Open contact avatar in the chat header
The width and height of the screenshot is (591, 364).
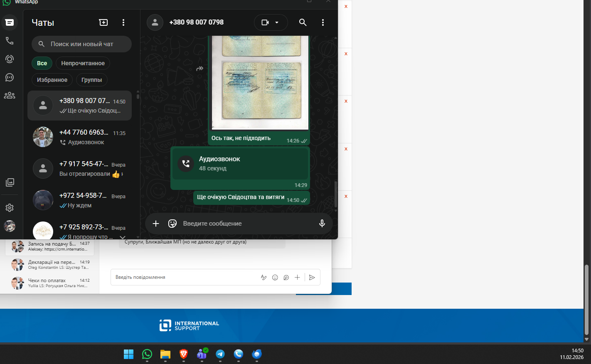155,22
